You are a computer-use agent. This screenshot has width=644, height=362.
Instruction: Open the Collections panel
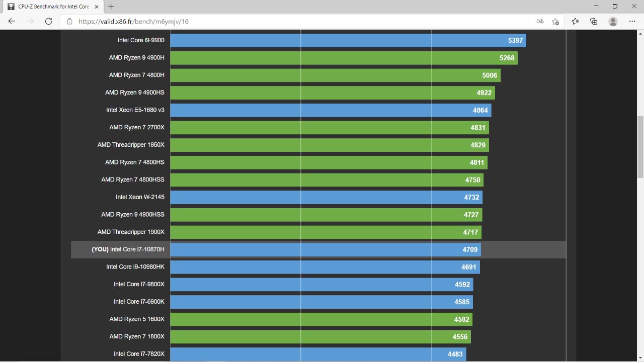(594, 21)
